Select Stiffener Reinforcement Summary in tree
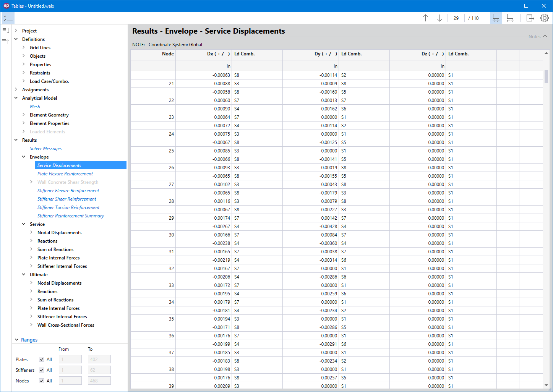Viewport: 553px width, 392px height. click(70, 216)
